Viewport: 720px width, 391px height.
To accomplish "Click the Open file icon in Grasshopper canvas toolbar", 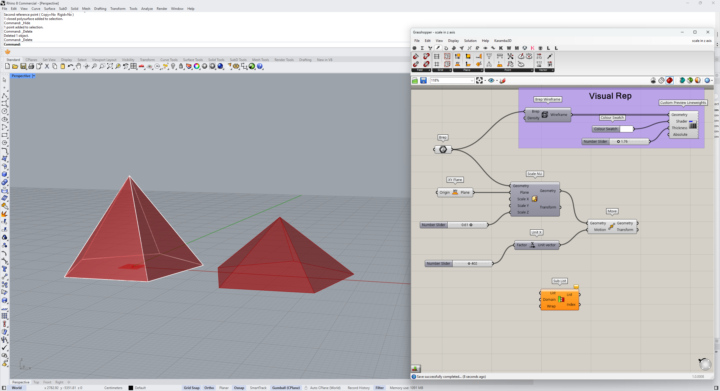I will click(415, 80).
